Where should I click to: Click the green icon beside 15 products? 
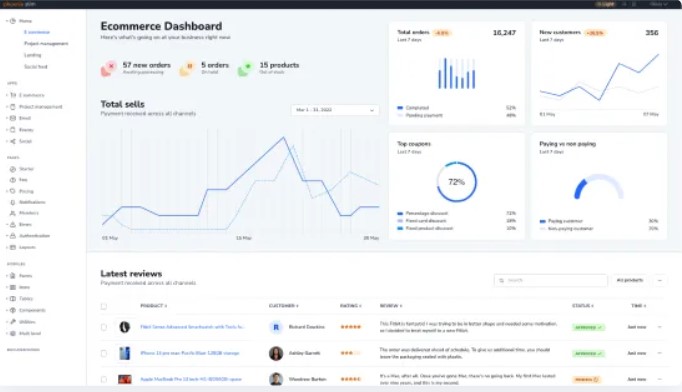tap(246, 68)
